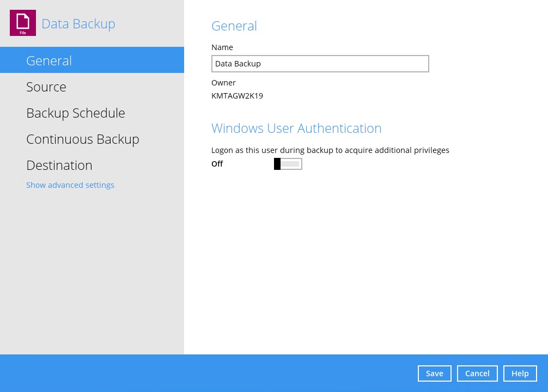Click the Name text field

click(320, 64)
